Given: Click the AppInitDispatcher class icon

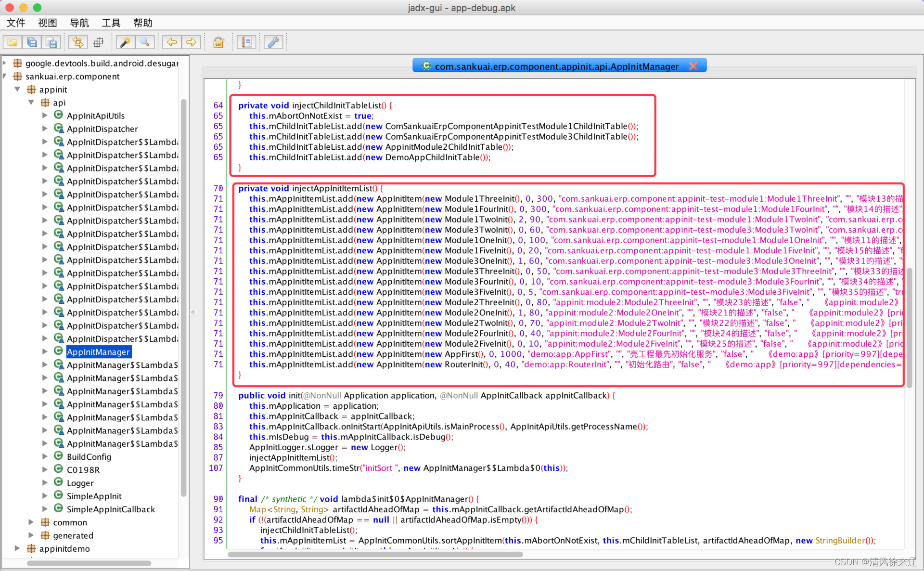Looking at the screenshot, I should click(58, 128).
